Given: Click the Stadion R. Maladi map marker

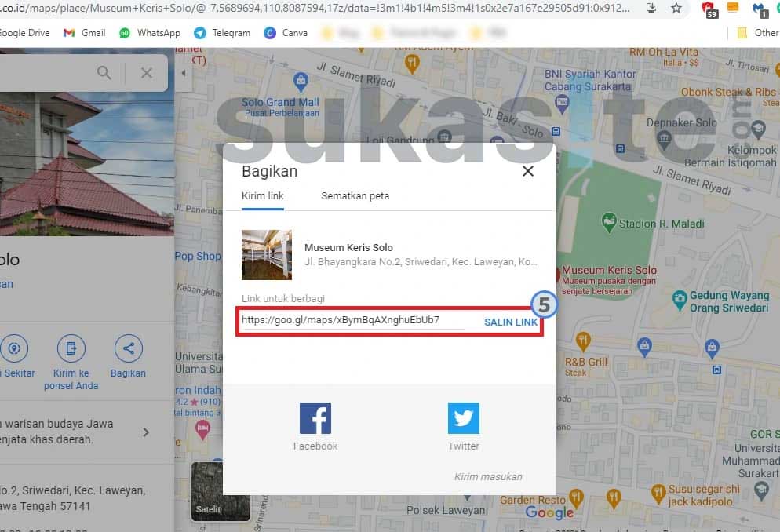Looking at the screenshot, I should point(609,223).
